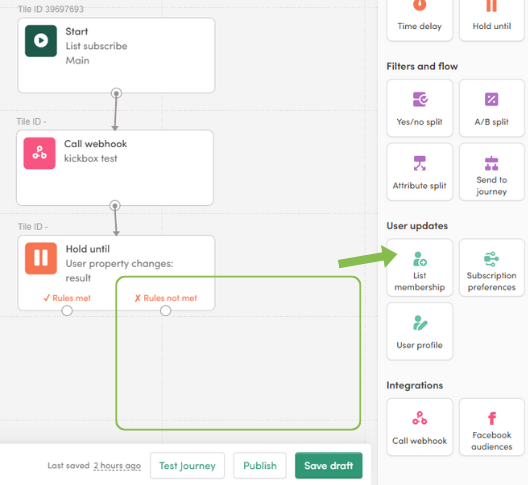The width and height of the screenshot is (528, 485).
Task: Open the Subscription preferences tile
Action: (x=491, y=268)
